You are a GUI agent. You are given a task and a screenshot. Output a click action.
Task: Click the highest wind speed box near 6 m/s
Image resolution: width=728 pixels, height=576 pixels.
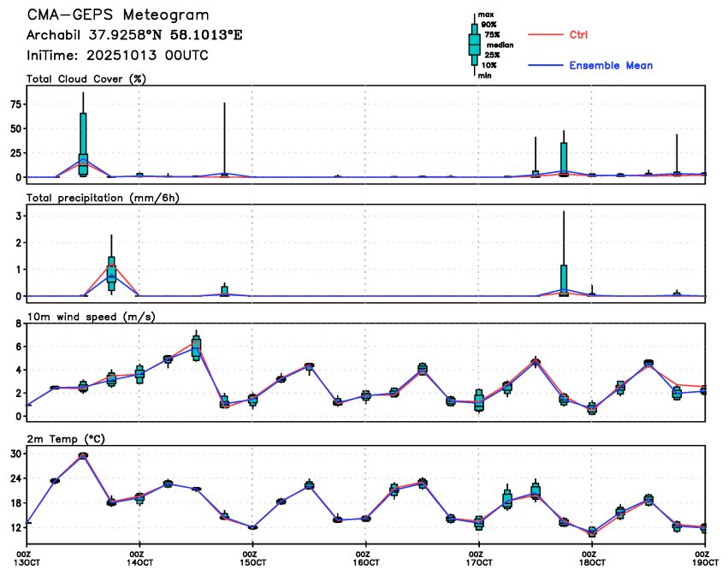[x=196, y=347]
